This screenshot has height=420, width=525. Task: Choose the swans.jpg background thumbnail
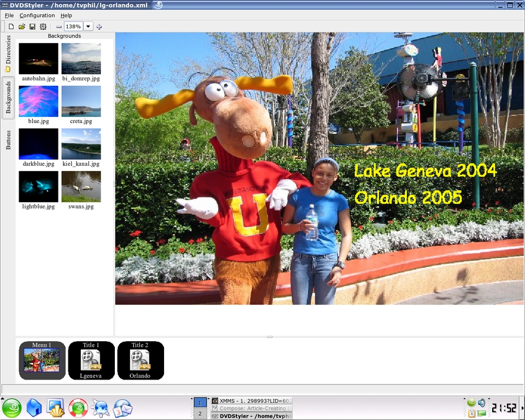pyautogui.click(x=81, y=187)
